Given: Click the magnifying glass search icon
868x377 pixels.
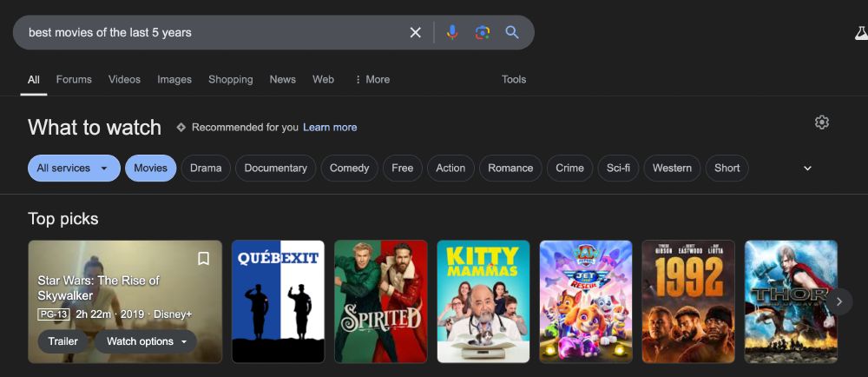Looking at the screenshot, I should click(x=512, y=33).
